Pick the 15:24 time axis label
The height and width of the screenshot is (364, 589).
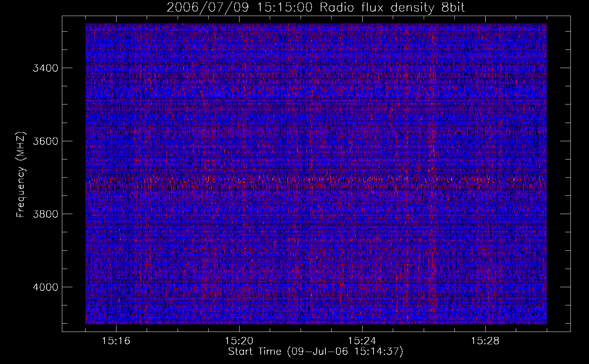[362, 341]
